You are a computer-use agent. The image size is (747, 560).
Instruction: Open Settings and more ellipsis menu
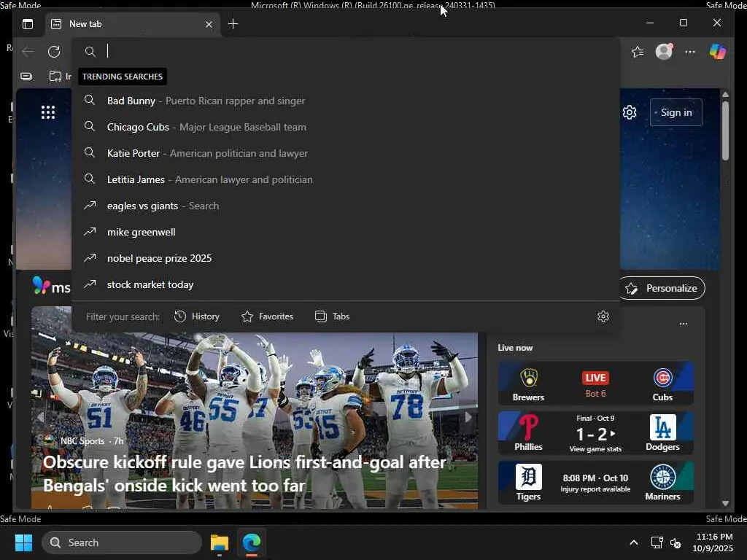(690, 52)
